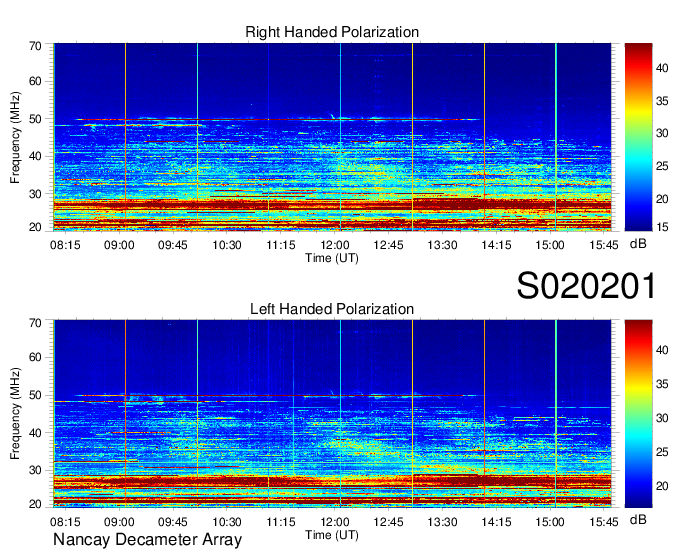This screenshot has height=552, width=680.
Task: Click the 40 dB value on Left Handed colorbar
Action: 662,350
